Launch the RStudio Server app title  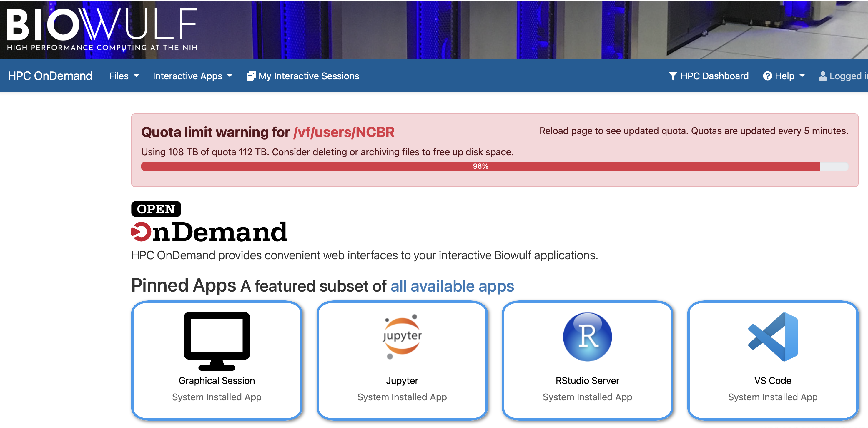tap(587, 380)
